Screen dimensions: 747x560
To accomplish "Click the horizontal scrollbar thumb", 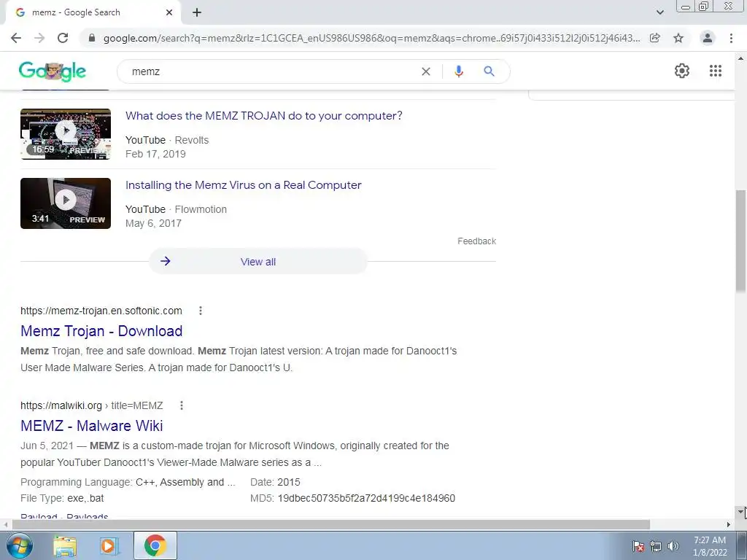I will tap(331, 524).
